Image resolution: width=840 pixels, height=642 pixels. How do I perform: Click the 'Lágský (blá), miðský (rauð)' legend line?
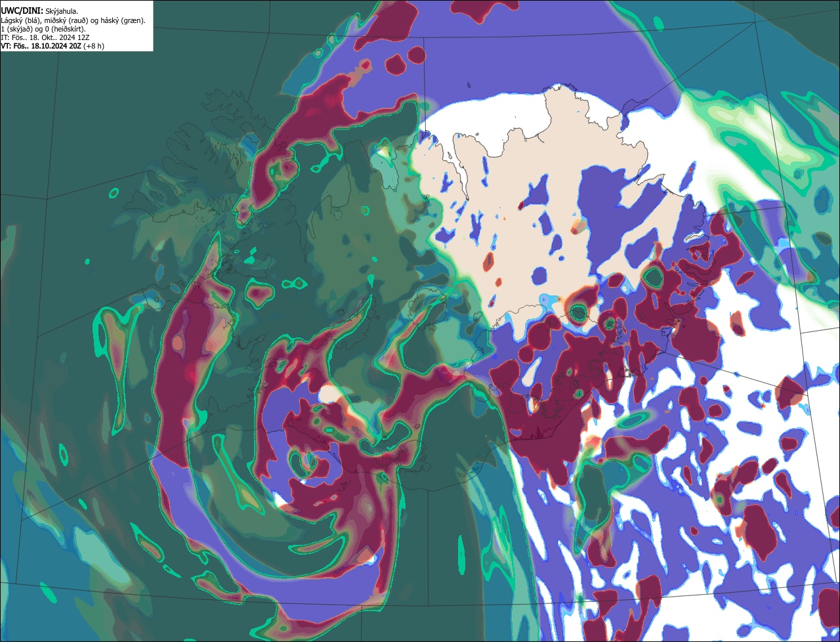73,20
